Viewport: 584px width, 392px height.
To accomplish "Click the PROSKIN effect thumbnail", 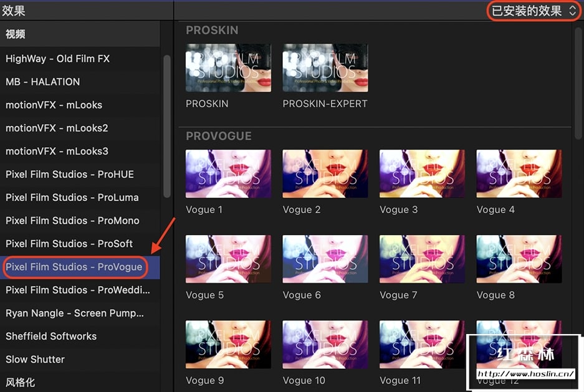I will click(x=228, y=68).
